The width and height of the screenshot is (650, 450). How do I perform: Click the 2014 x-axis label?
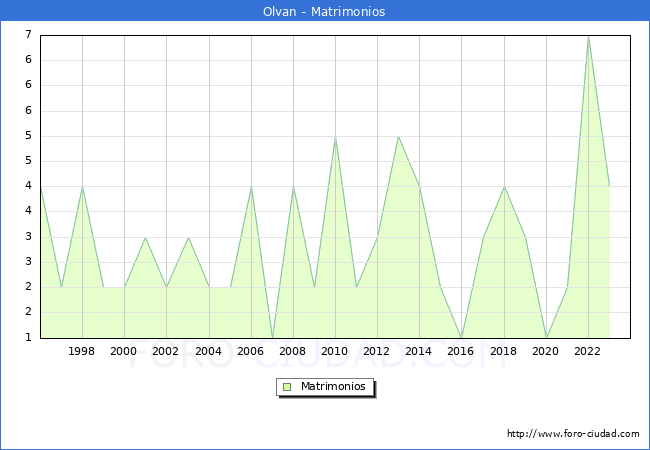[x=419, y=351]
